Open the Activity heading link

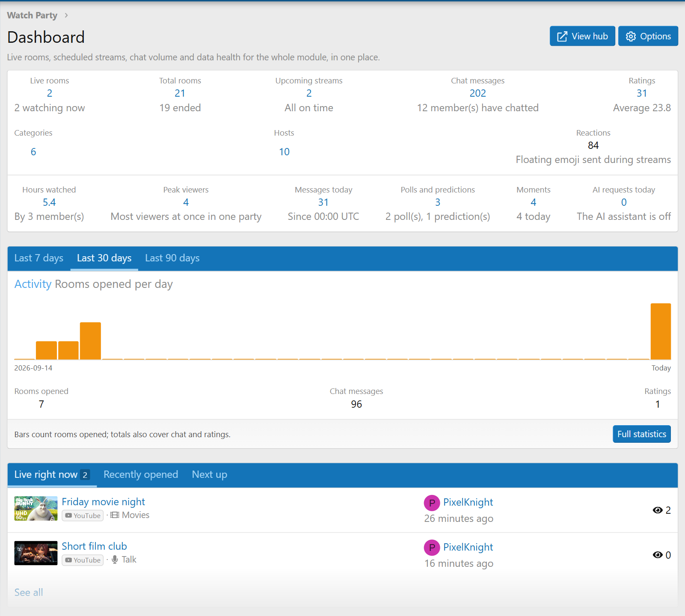33,284
